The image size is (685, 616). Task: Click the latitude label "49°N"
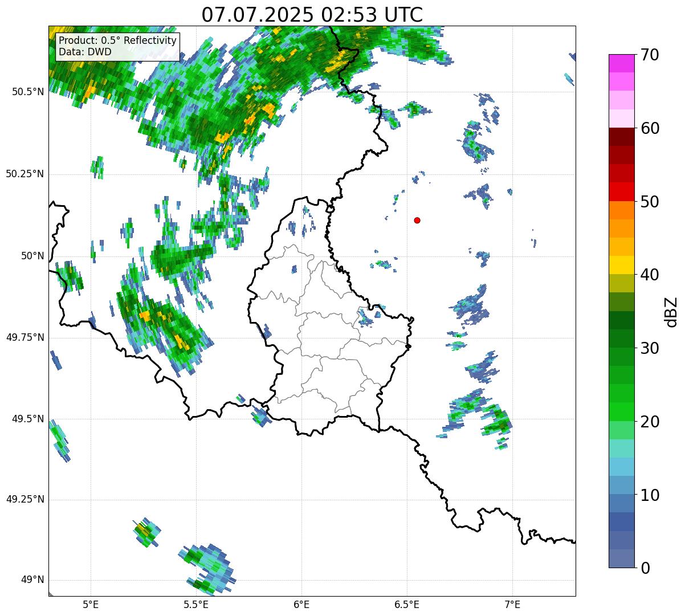pos(32,580)
